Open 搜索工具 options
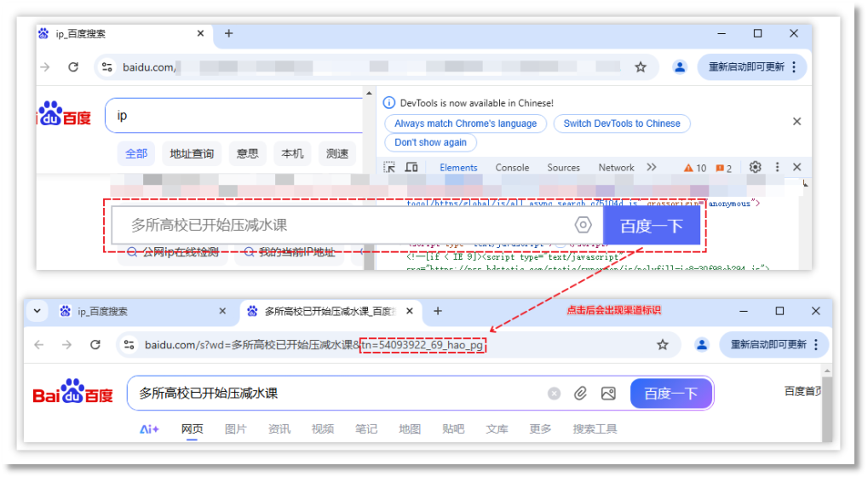This screenshot has height=477, width=868. tap(595, 428)
